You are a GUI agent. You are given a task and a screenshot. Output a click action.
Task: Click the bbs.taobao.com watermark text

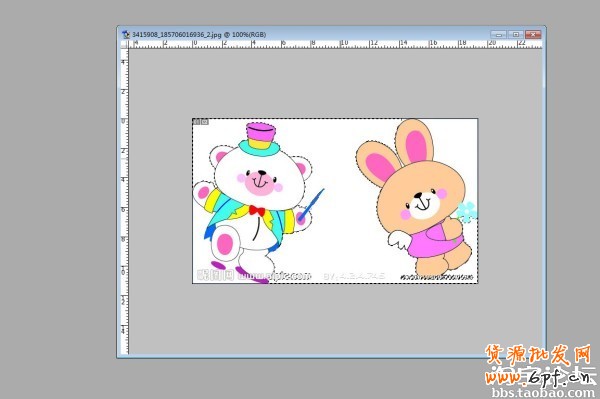(544, 392)
